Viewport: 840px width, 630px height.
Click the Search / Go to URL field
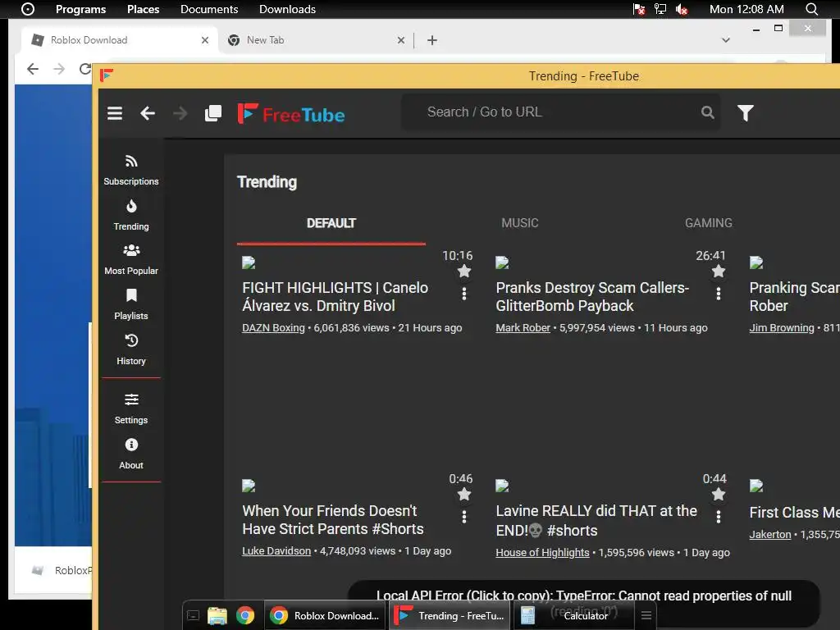[x=559, y=112]
